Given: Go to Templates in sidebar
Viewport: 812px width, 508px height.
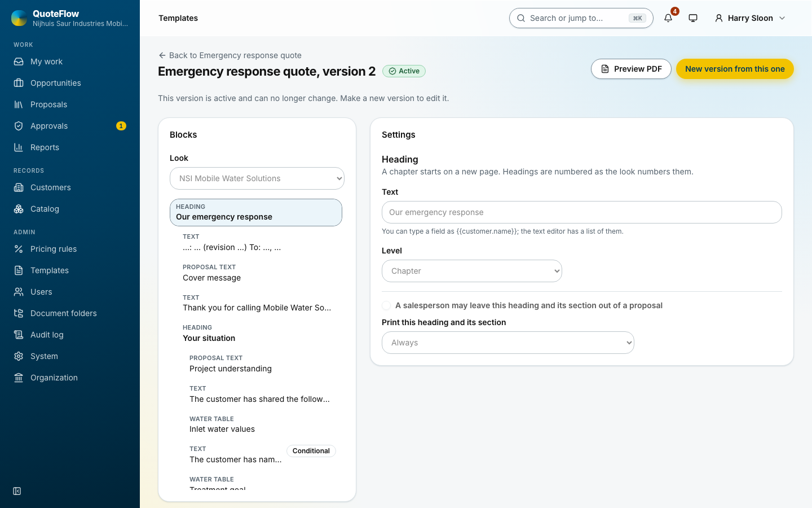Looking at the screenshot, I should [x=70, y=270].
